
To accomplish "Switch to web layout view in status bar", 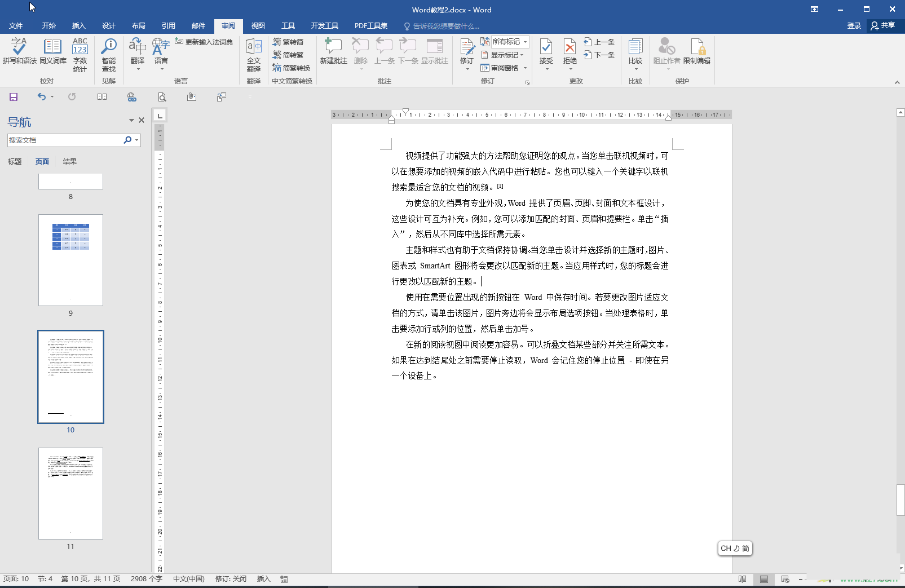I will coord(785,580).
